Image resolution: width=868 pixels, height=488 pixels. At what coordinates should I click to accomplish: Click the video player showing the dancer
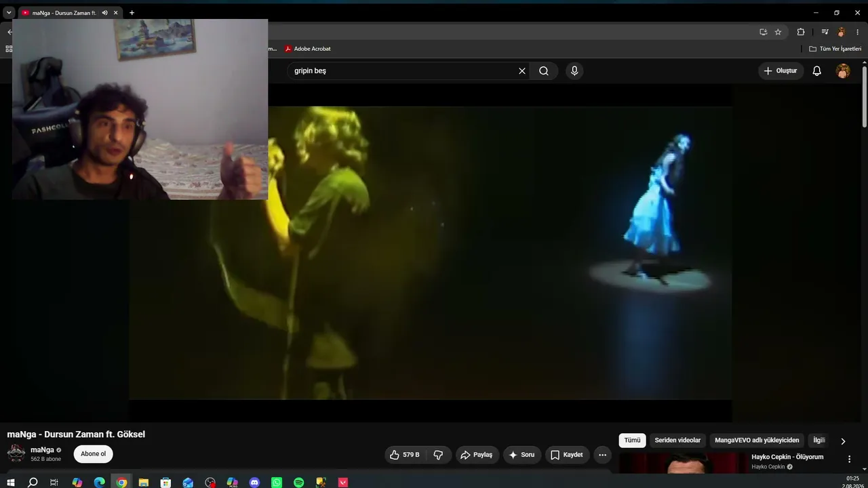pyautogui.click(x=430, y=252)
